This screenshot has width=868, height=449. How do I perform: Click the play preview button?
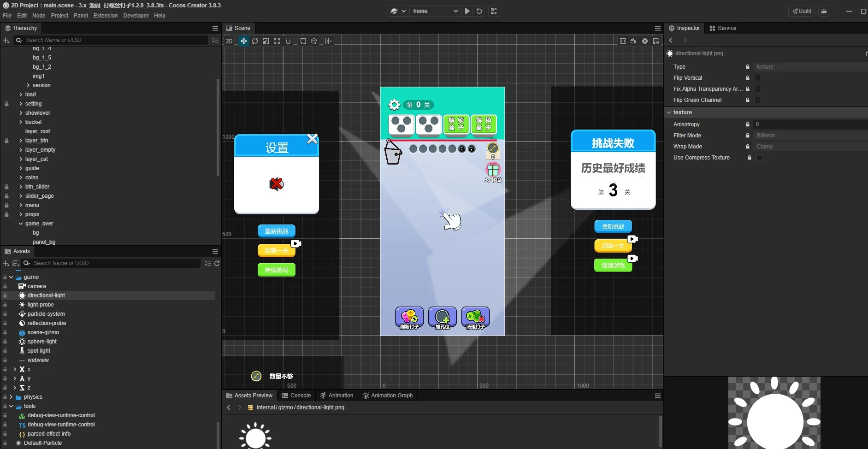click(x=467, y=11)
